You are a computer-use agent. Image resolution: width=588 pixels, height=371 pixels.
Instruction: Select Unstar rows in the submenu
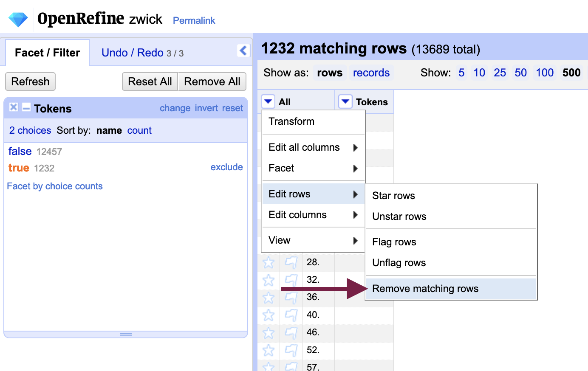tap(451, 216)
